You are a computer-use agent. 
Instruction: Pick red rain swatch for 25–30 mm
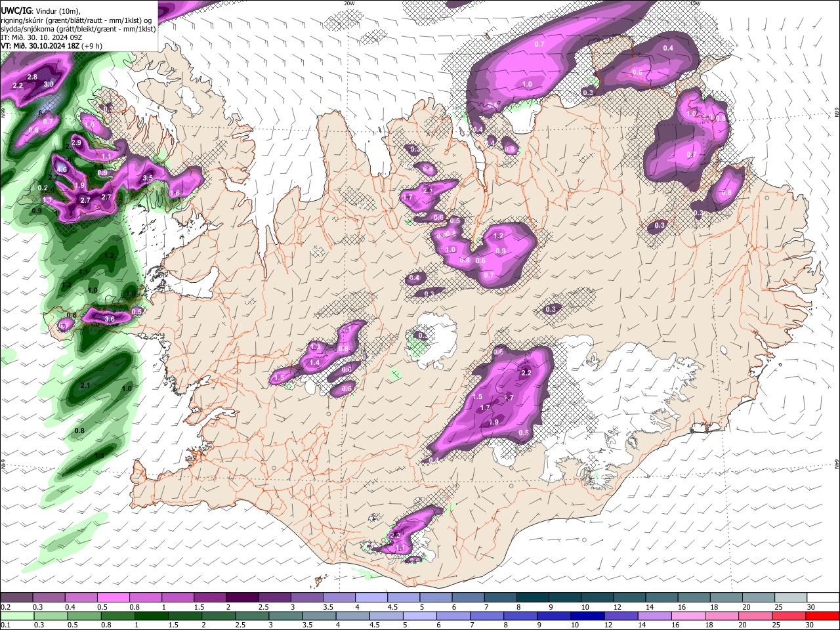click(787, 616)
